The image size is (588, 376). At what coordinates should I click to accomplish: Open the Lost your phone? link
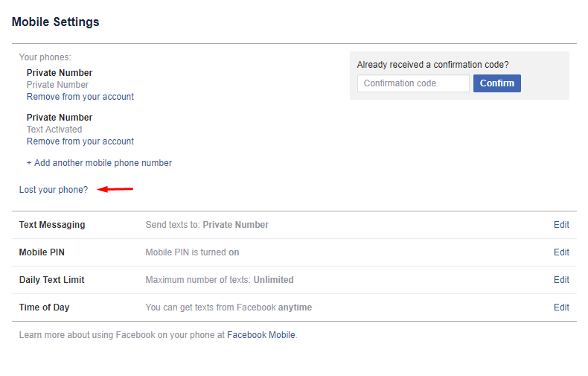point(54,190)
